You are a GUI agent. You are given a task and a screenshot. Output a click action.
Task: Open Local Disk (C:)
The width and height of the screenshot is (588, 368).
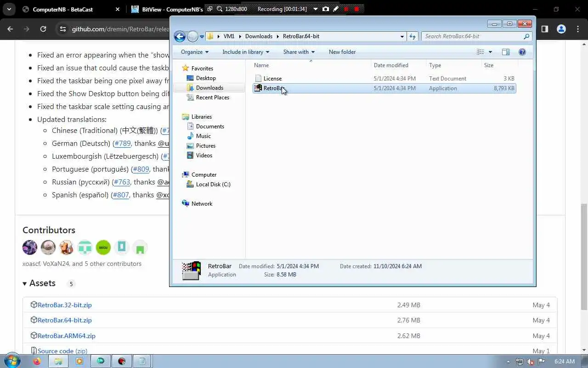[213, 184]
